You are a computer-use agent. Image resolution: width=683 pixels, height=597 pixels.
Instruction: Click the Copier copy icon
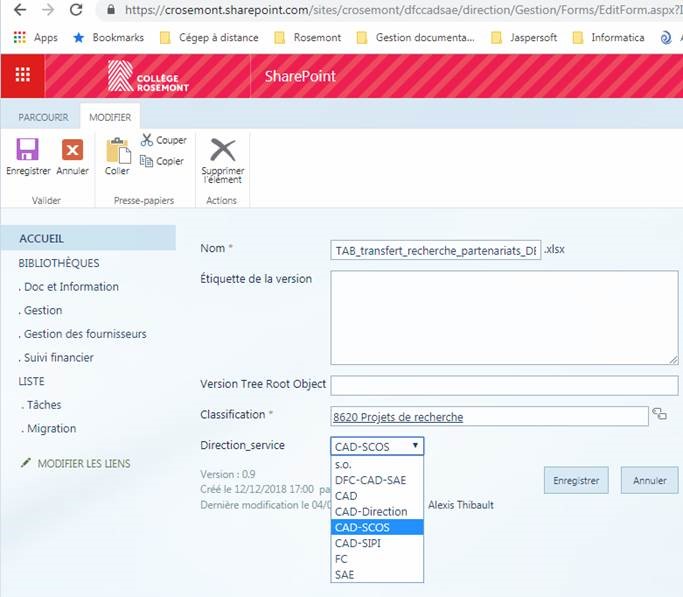pos(147,161)
